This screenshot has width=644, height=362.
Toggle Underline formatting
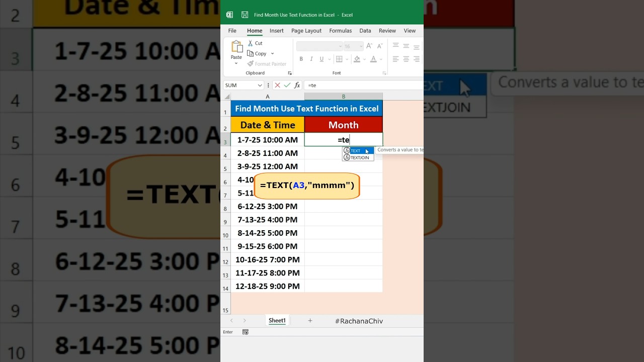click(x=321, y=59)
